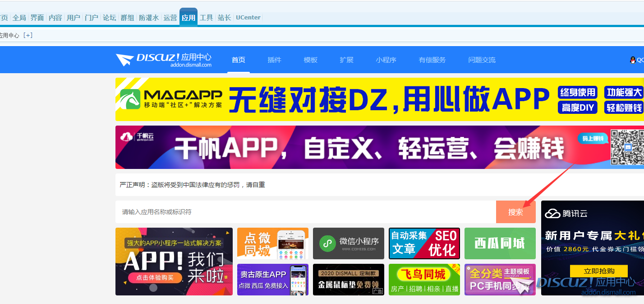Click the MAGAPP yellow banner
644x304 pixels.
click(x=380, y=99)
